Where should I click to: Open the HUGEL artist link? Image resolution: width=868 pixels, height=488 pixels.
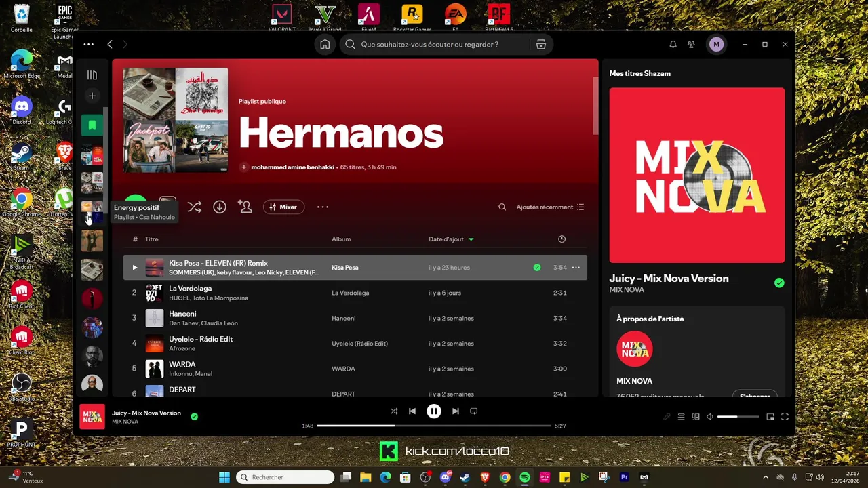tap(180, 298)
